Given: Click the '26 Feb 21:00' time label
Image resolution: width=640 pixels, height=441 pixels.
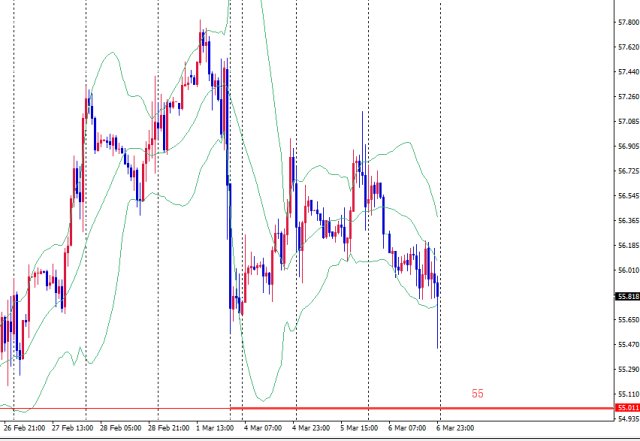Looking at the screenshot, I should click(24, 428).
